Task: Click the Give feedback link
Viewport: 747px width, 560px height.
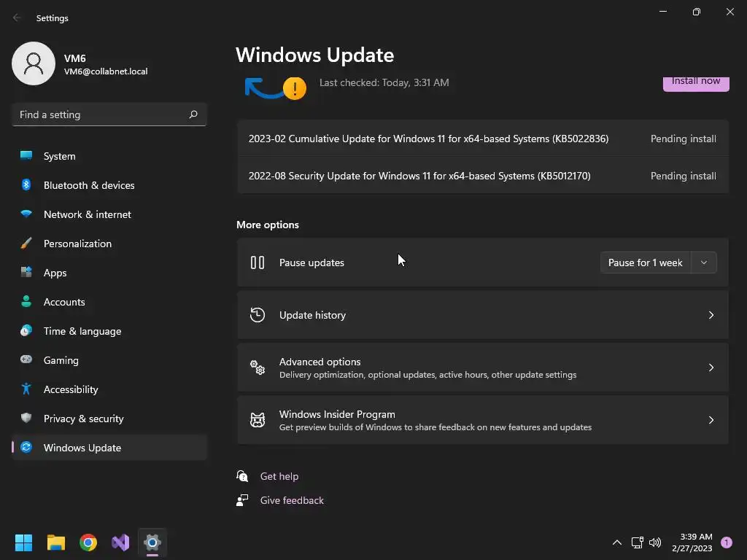Action: click(292, 500)
